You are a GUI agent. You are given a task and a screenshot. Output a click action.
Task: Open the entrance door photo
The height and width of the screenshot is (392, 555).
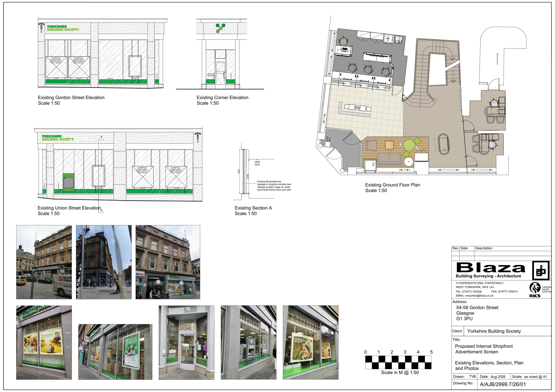coord(186,342)
